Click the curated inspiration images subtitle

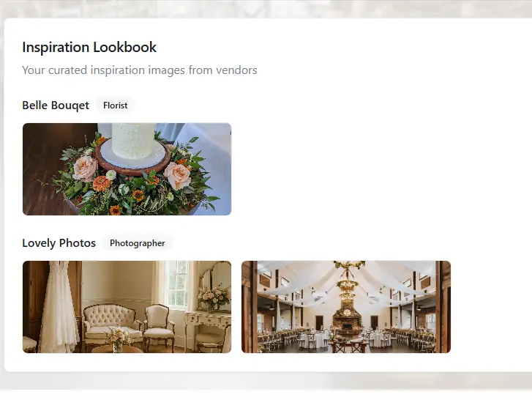(140, 70)
